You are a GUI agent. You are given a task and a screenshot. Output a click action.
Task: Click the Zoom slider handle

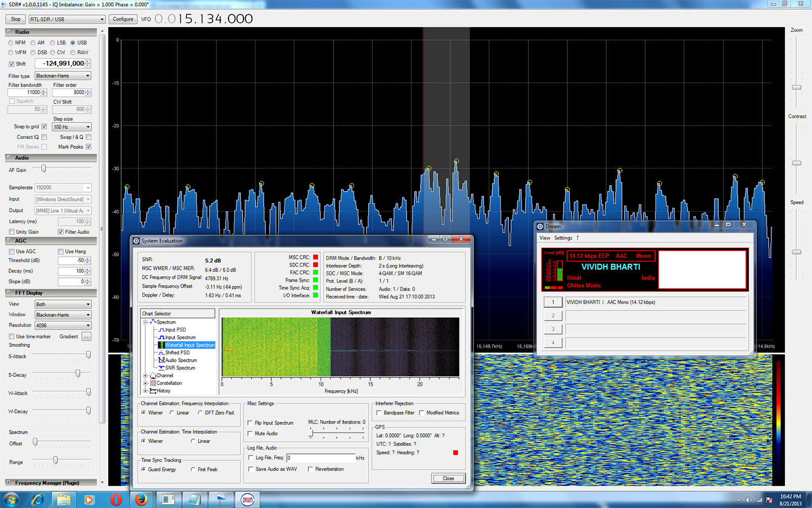click(796, 87)
